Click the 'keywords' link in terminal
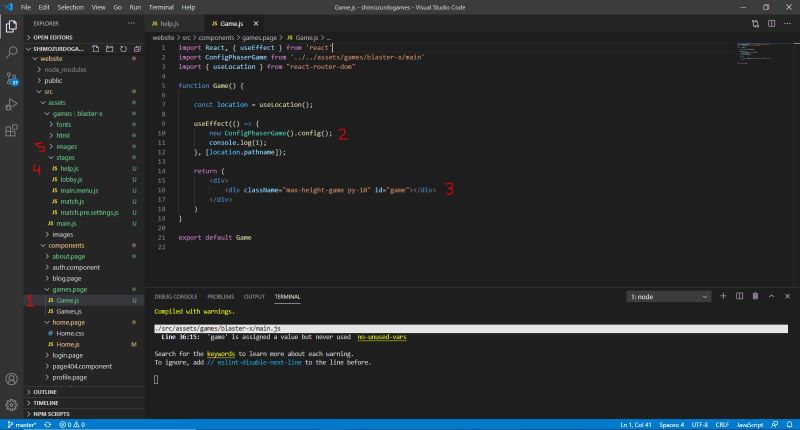Screen dimensions: 800x430 click(x=221, y=354)
